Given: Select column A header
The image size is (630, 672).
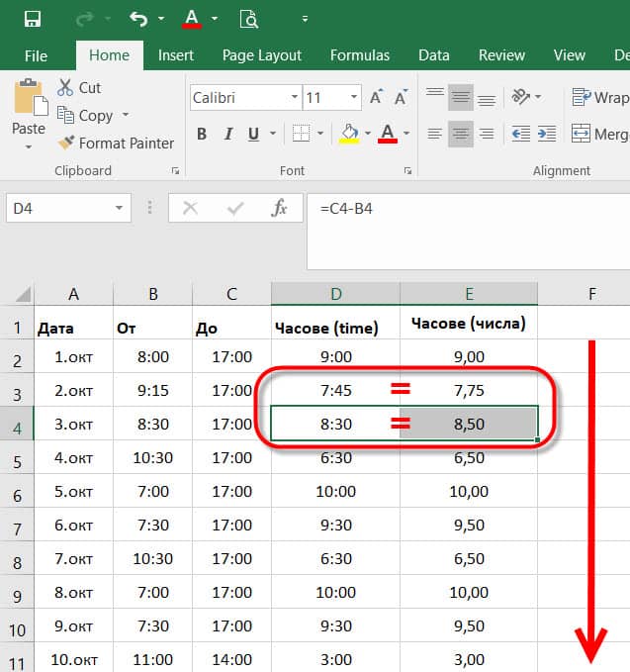Looking at the screenshot, I should pos(73,294).
